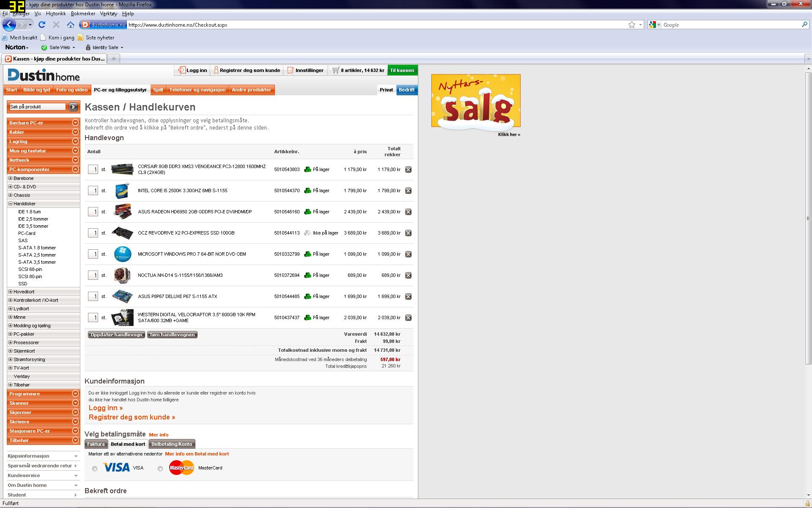Select the VISA payment radio button
The height and width of the screenshot is (508, 812).
click(x=95, y=468)
